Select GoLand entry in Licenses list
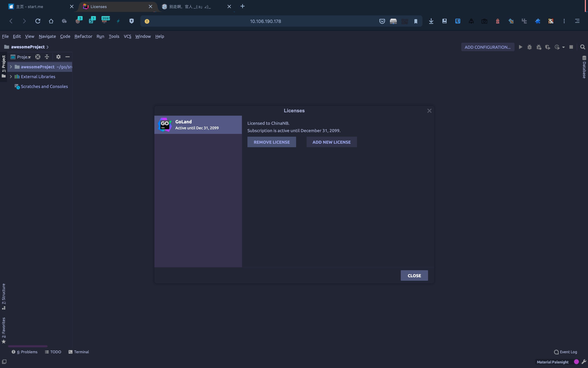The width and height of the screenshot is (588, 368). (x=198, y=125)
